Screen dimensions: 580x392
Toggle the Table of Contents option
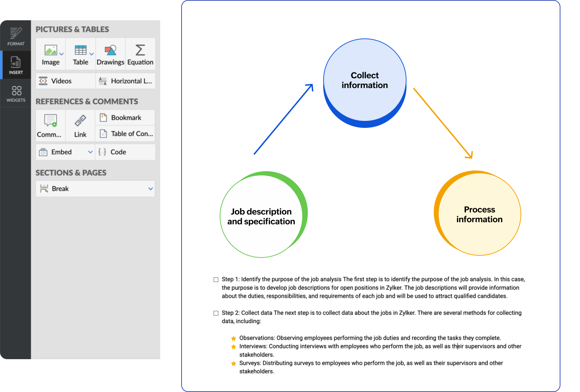point(125,133)
